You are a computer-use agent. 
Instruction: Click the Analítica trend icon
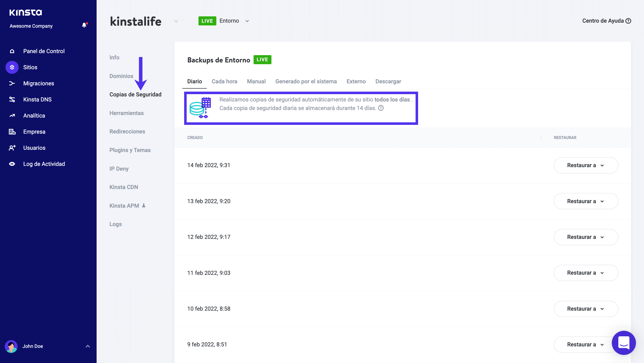click(12, 116)
